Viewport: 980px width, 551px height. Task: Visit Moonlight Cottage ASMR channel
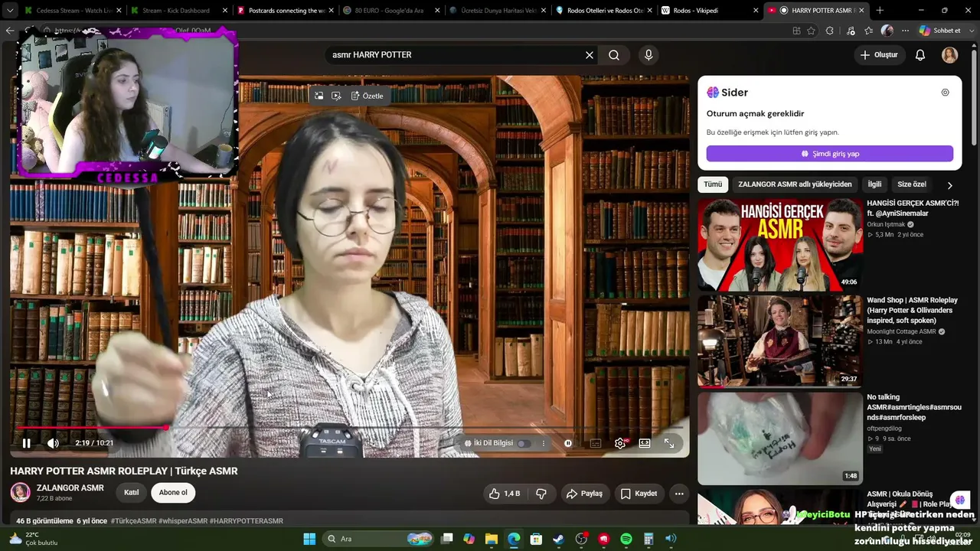click(901, 331)
